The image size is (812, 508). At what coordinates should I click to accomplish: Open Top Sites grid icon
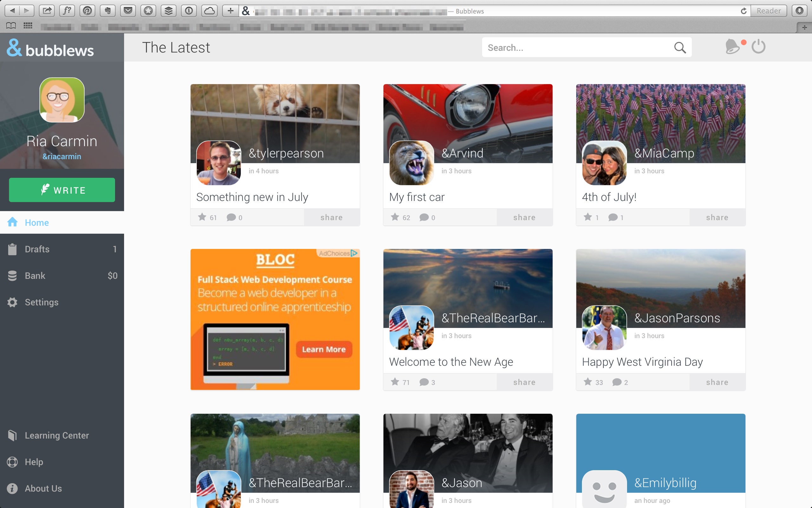[x=28, y=26]
